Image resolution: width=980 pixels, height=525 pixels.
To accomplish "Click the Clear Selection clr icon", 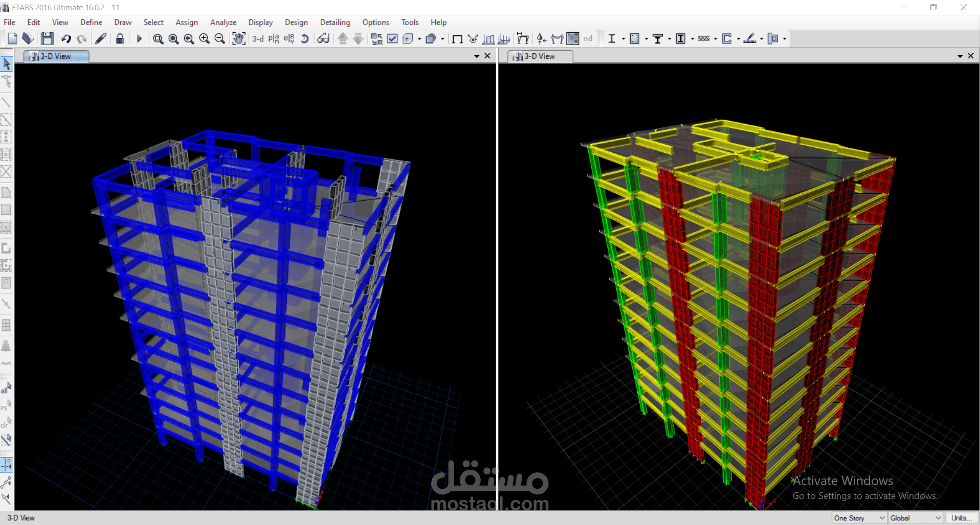I will [x=6, y=423].
